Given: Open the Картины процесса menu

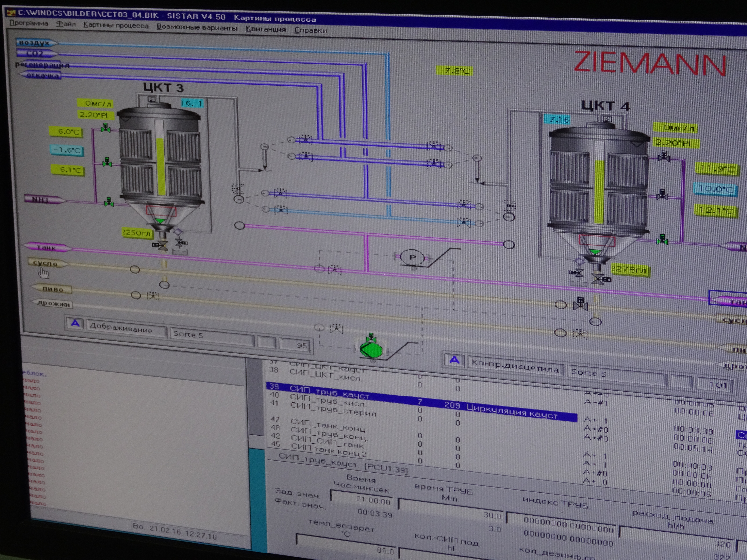Looking at the screenshot, I should point(116,26).
